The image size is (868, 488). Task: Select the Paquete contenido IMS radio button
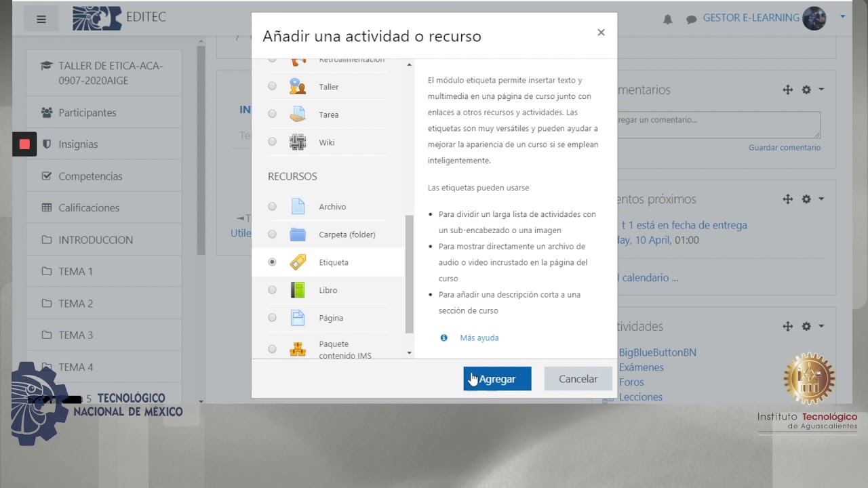point(272,349)
